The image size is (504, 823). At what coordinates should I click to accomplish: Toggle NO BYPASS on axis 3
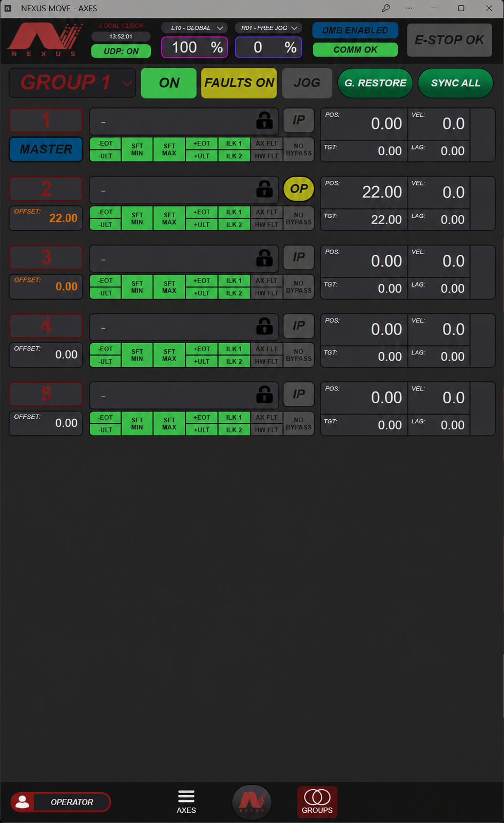tap(299, 287)
